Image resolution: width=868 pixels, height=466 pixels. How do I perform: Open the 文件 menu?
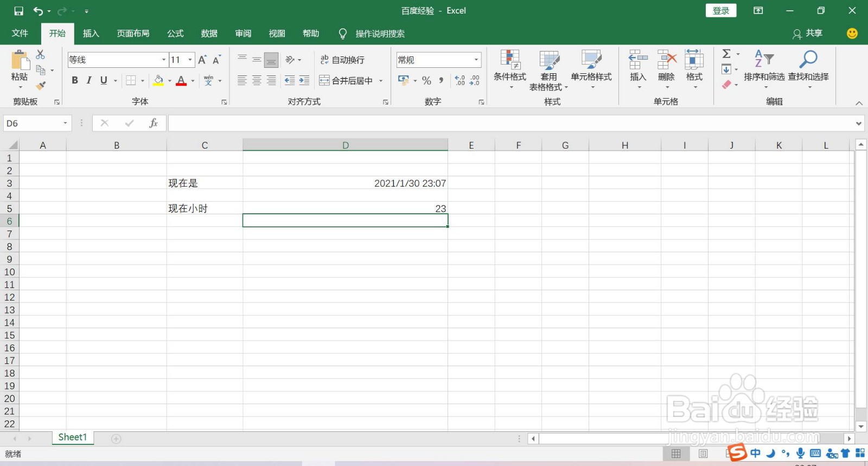click(x=20, y=34)
